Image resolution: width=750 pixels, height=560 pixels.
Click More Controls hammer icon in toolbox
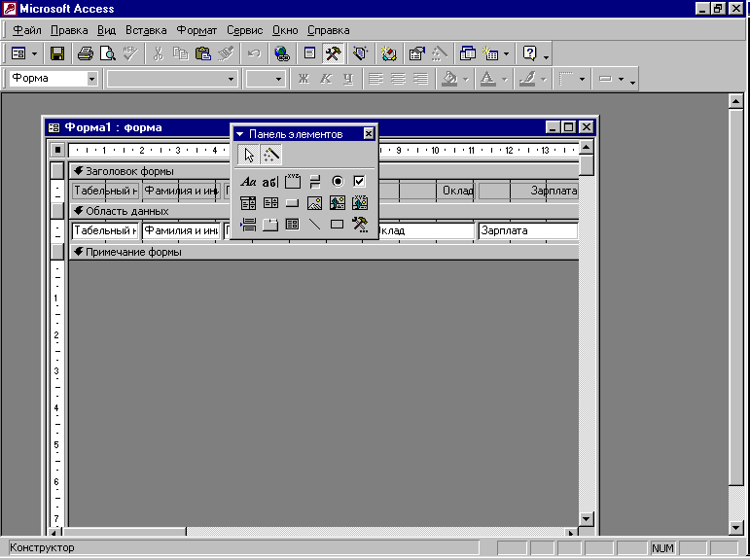pos(359,225)
